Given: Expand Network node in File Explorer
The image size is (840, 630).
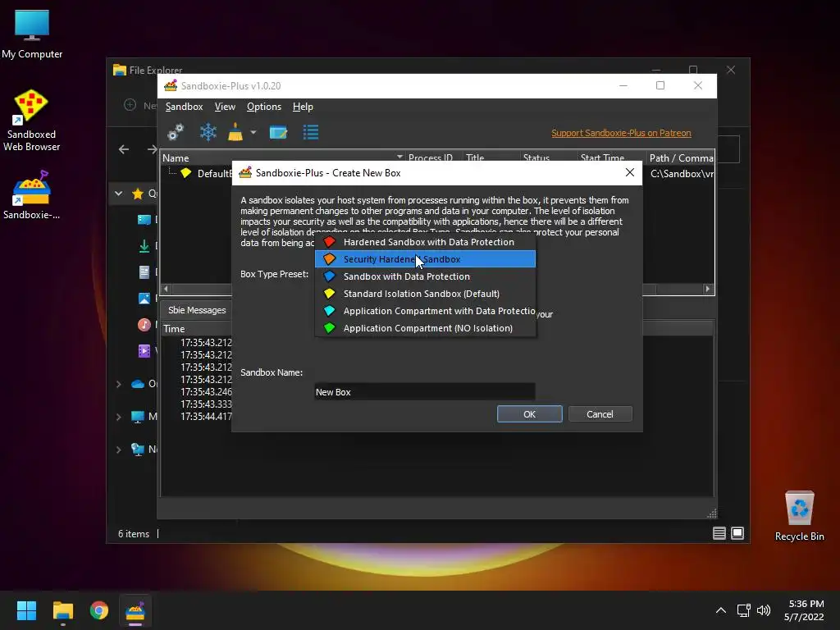Looking at the screenshot, I should pos(118,450).
